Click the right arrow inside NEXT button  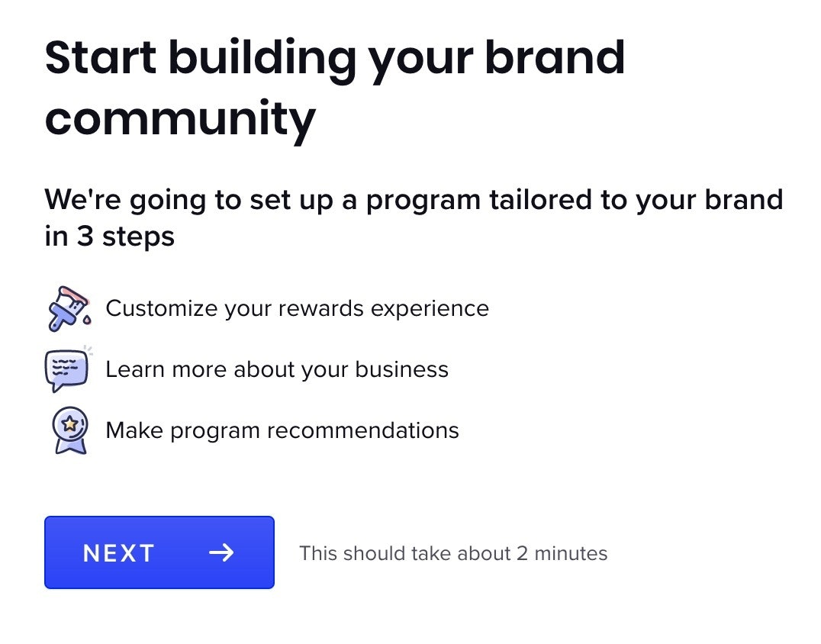pyautogui.click(x=221, y=553)
